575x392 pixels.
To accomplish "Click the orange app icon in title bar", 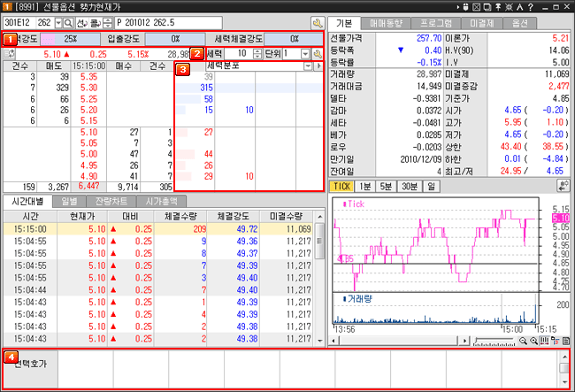I will click(x=7, y=7).
